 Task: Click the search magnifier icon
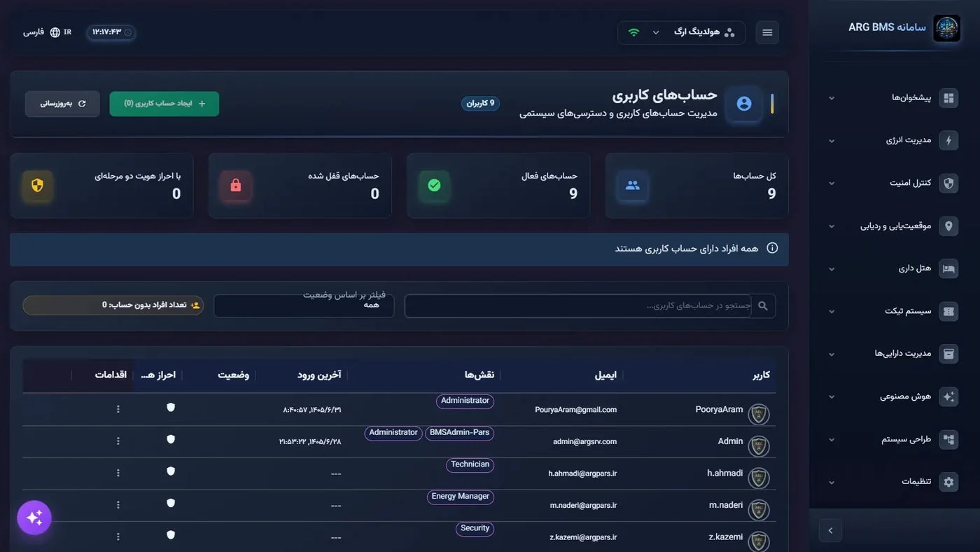pos(763,306)
